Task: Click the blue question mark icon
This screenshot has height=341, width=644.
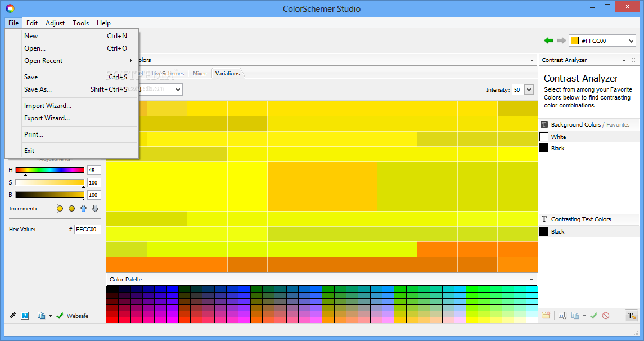Action: click(x=25, y=316)
